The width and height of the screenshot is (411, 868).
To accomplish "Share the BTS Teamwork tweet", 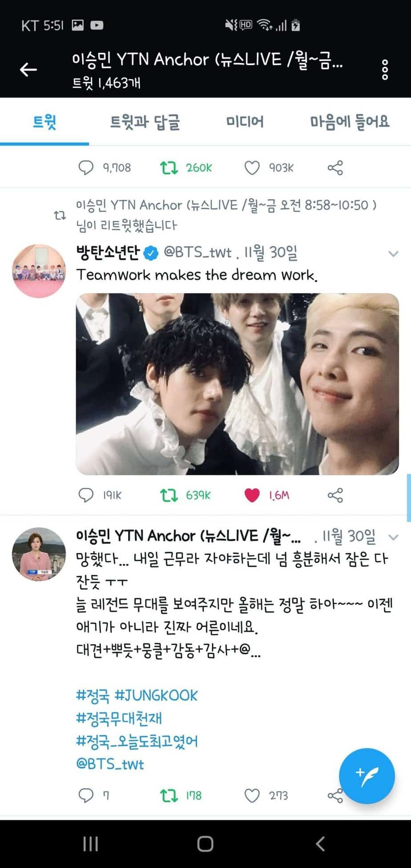I will coord(335,495).
